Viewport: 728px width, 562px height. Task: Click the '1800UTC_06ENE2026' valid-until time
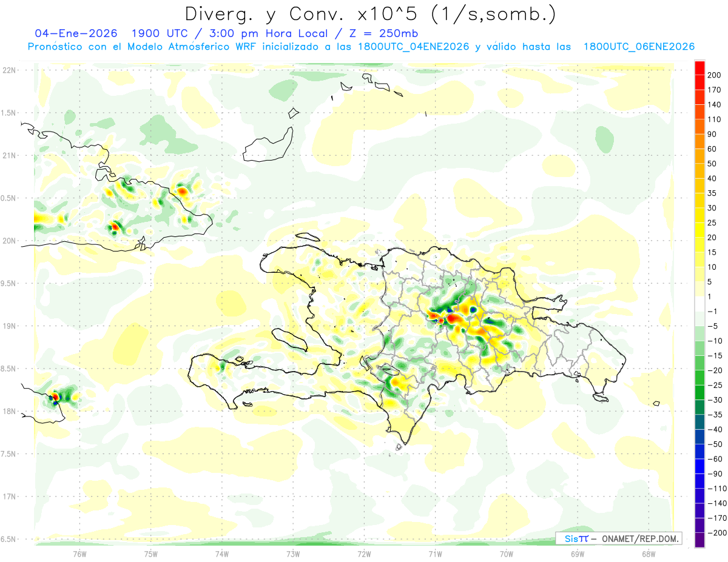pos(639,47)
